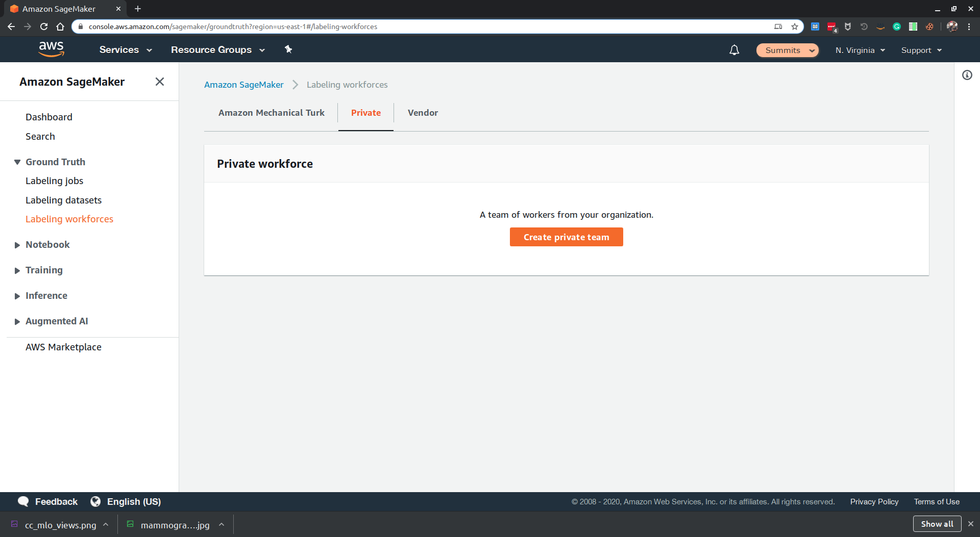Open a new browser tab

[x=138, y=9]
